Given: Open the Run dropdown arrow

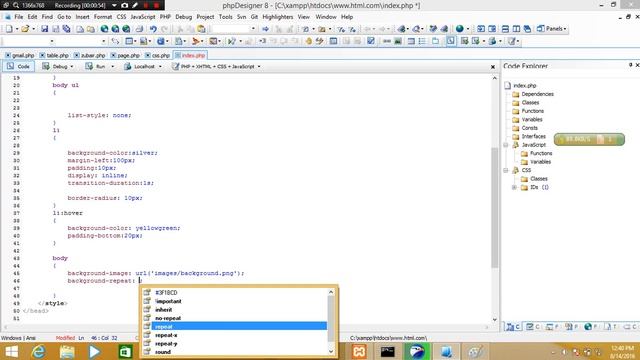Looking at the screenshot, I should point(113,67).
